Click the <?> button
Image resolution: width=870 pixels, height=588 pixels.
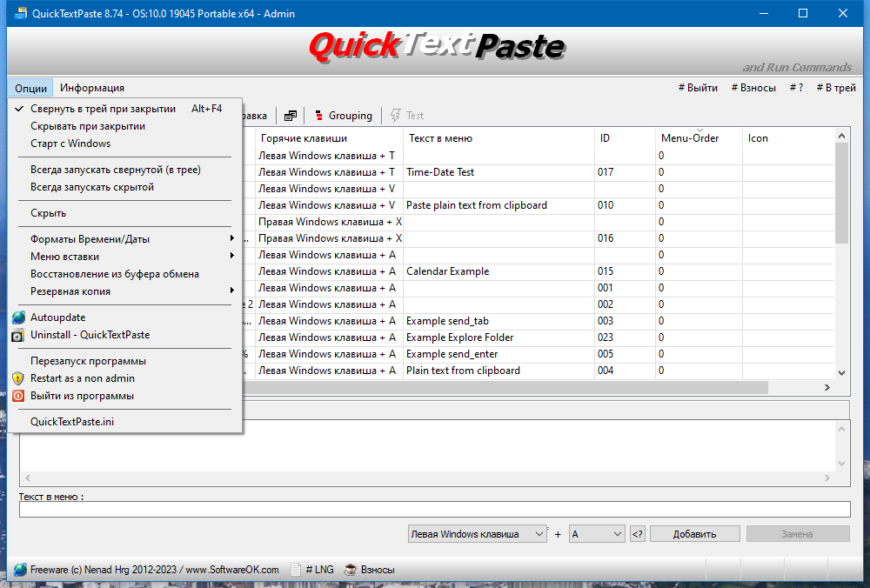click(x=638, y=534)
